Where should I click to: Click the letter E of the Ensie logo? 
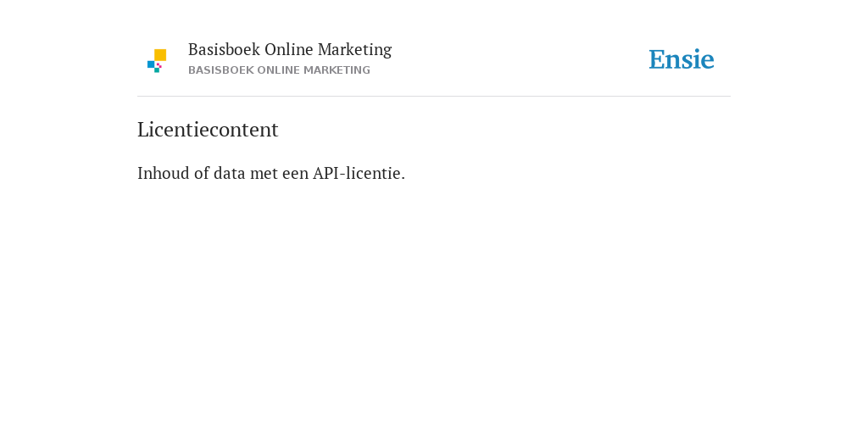(657, 60)
